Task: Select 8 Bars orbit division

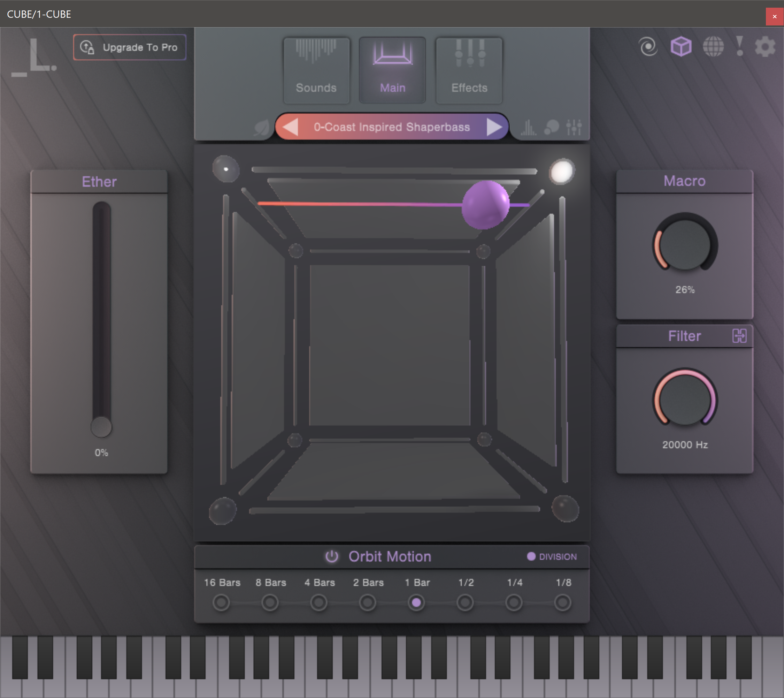Action: coord(270,602)
